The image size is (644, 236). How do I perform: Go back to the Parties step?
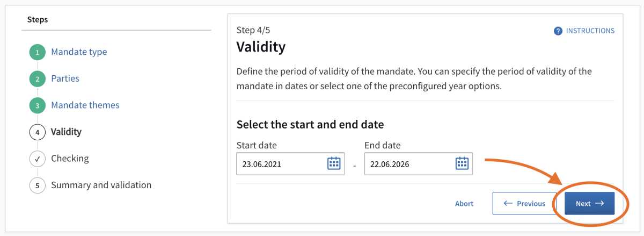pyautogui.click(x=65, y=78)
